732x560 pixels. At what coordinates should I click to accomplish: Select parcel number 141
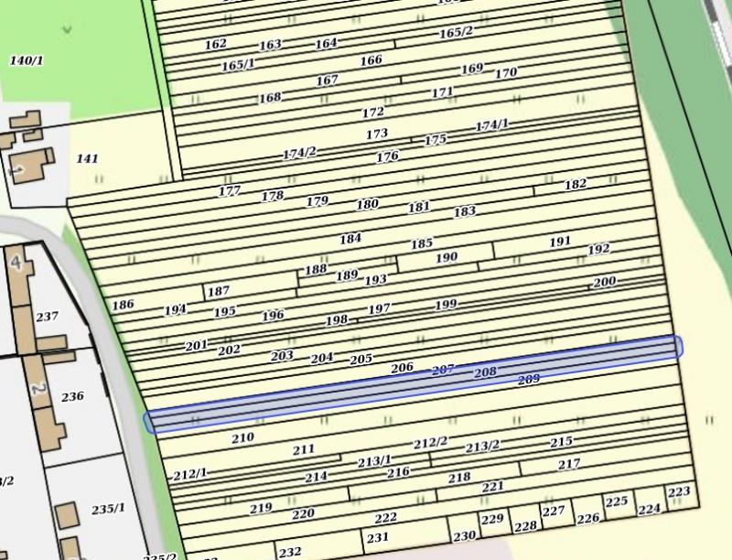pos(87,158)
